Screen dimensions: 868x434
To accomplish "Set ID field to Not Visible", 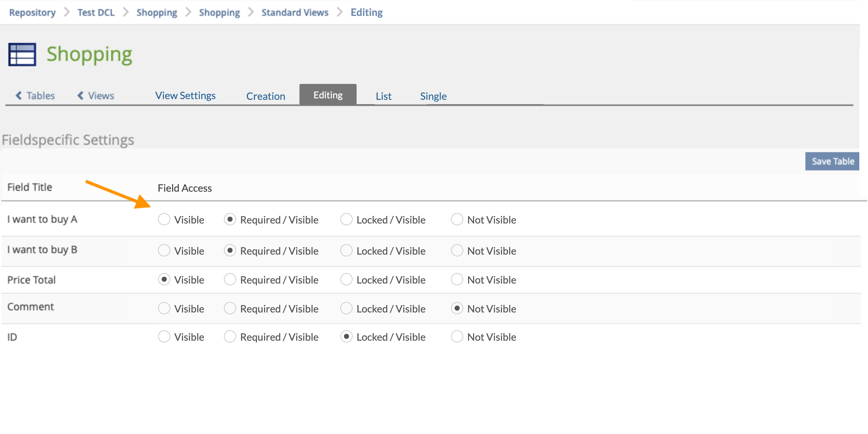I will pyautogui.click(x=457, y=336).
